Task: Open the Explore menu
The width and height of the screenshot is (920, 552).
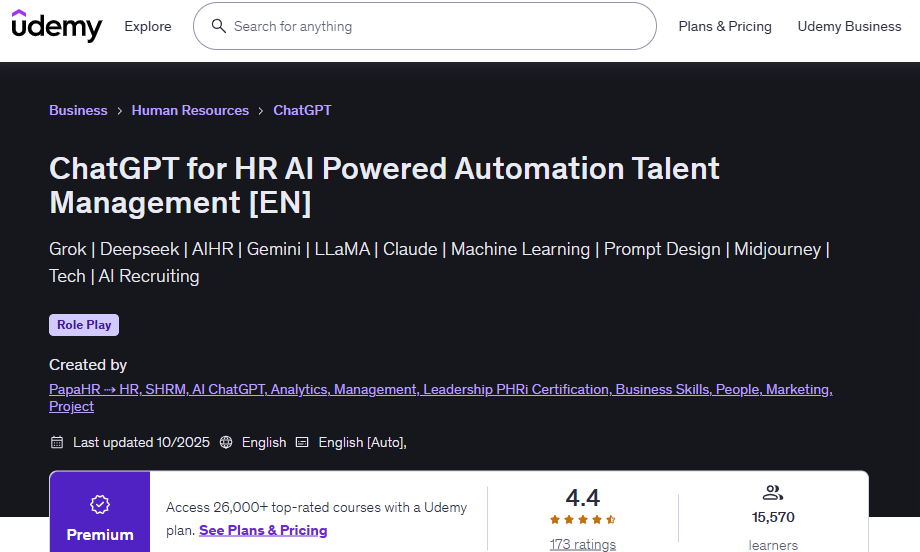Action: pos(148,26)
